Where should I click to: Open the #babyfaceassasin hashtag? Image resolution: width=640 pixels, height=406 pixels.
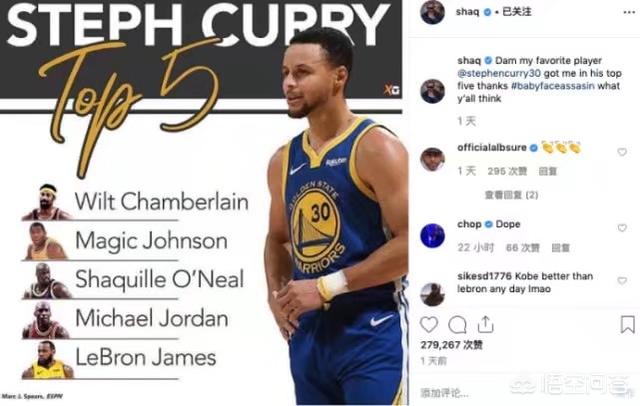coord(553,86)
